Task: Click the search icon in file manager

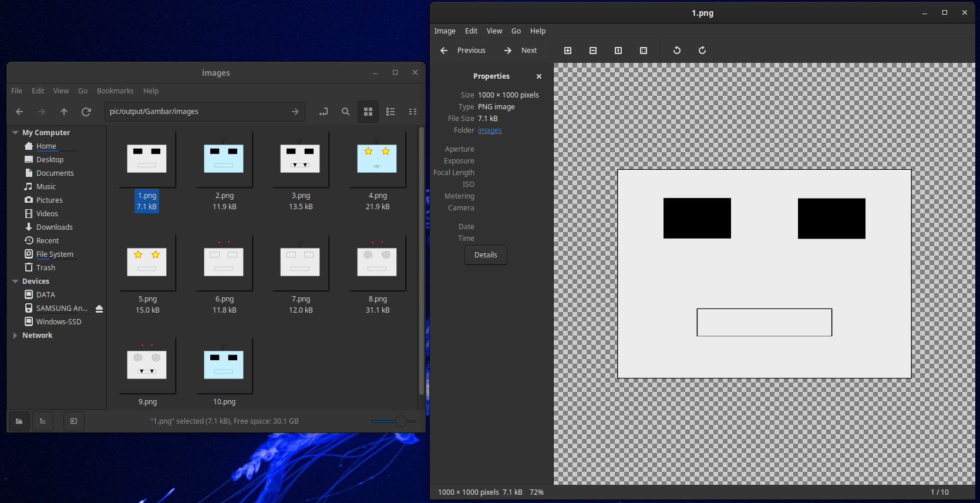Action: pyautogui.click(x=346, y=112)
